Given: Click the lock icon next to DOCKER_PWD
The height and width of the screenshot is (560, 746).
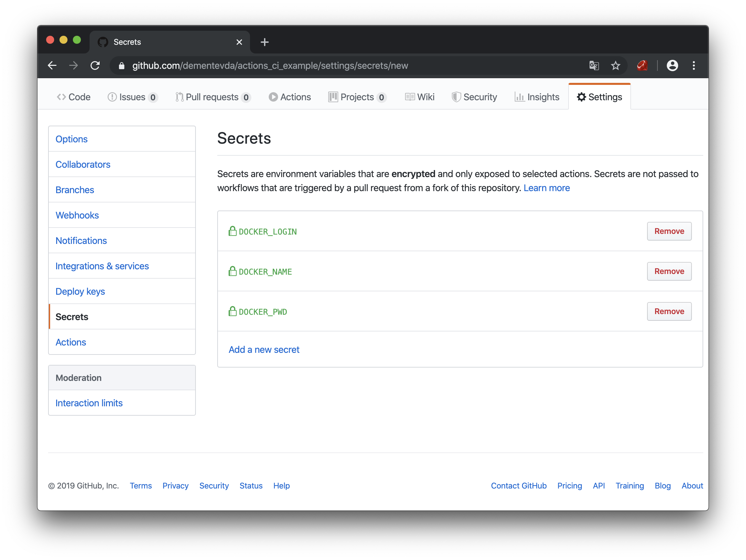Looking at the screenshot, I should [232, 311].
